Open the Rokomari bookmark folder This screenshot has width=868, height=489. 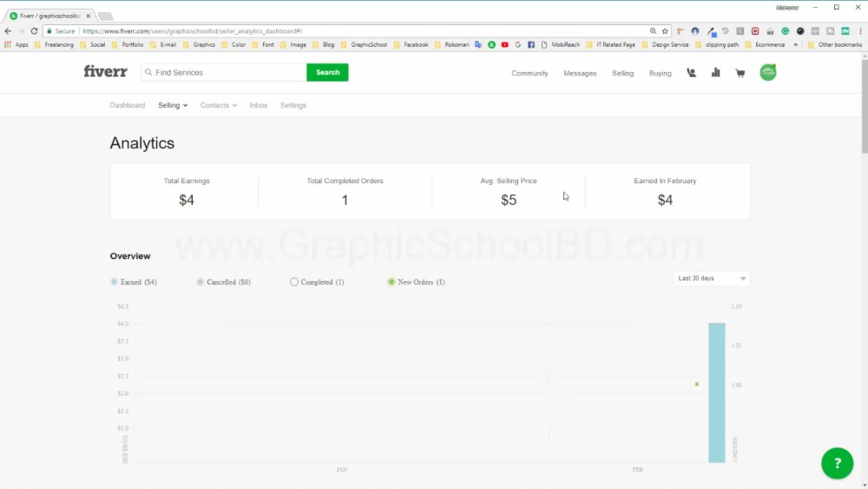click(x=452, y=44)
